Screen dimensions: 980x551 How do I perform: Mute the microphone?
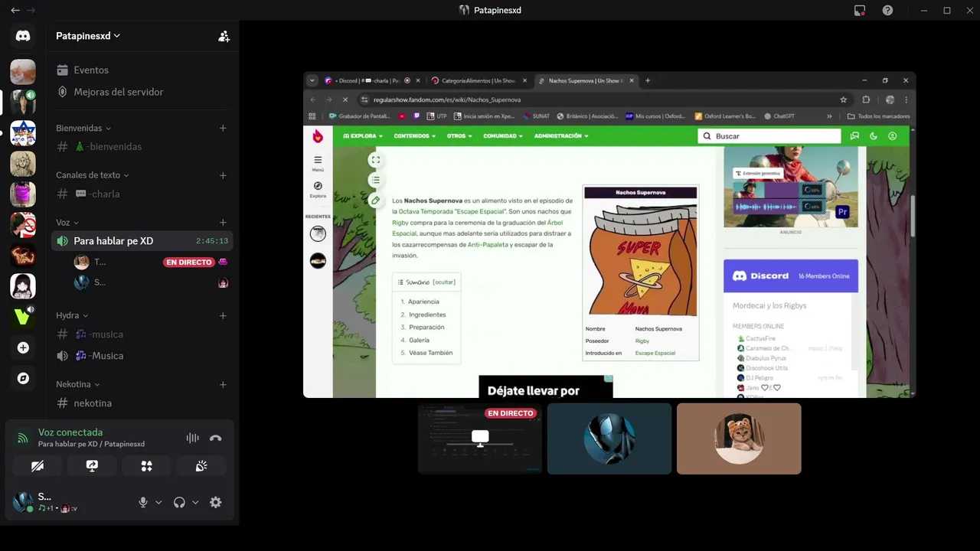pyautogui.click(x=142, y=502)
